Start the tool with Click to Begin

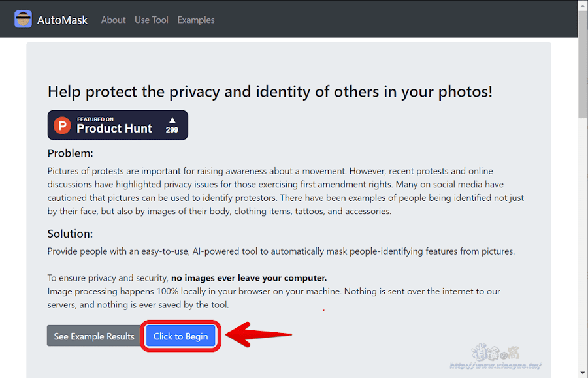tap(181, 336)
